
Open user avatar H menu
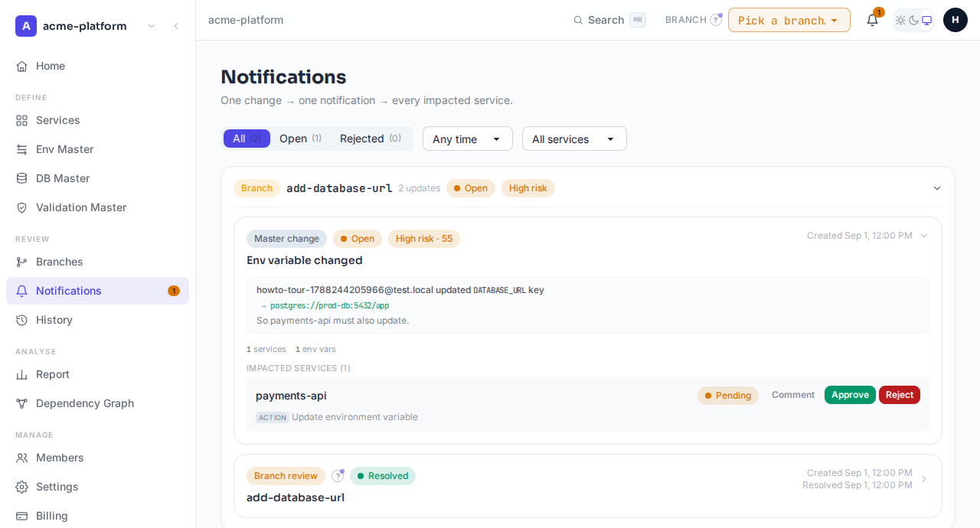pos(955,20)
